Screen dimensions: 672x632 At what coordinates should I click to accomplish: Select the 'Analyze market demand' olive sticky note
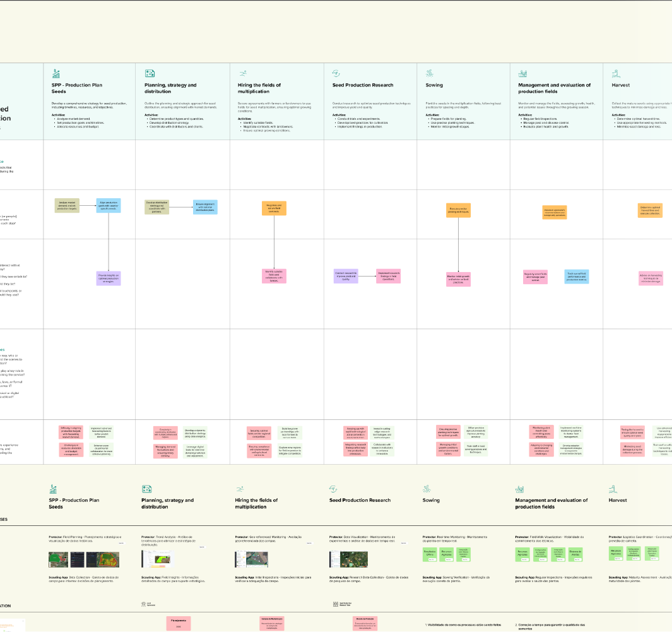(x=67, y=206)
